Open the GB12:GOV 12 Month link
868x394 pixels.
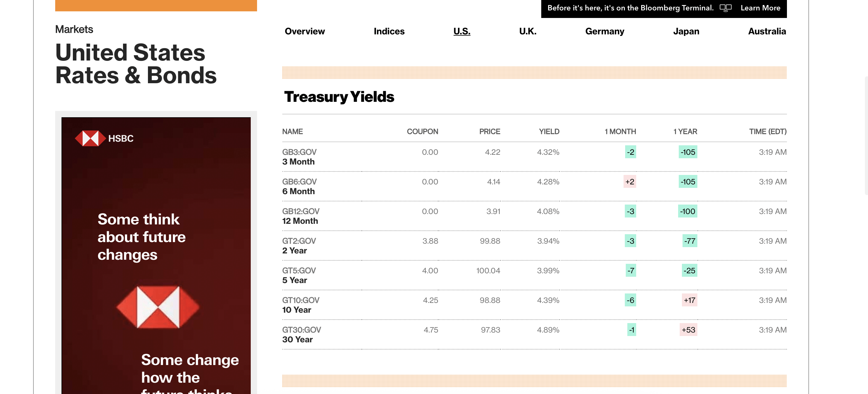(x=301, y=216)
